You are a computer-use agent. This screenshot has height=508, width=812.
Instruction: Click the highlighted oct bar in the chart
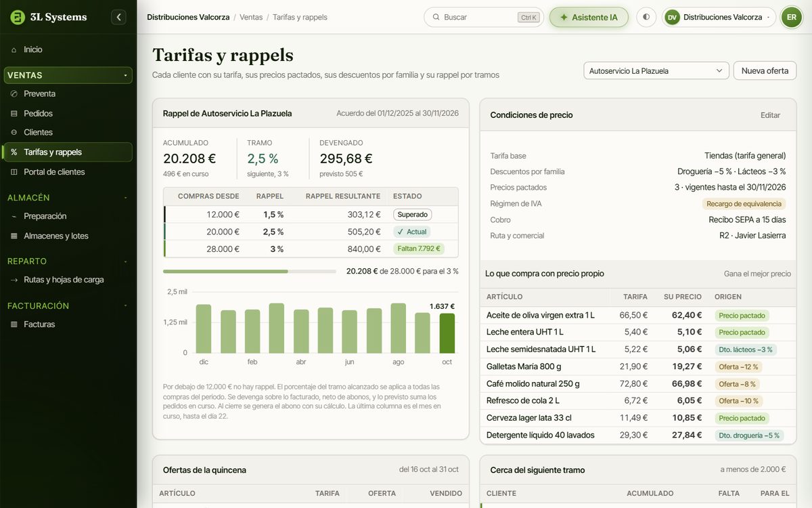447,333
